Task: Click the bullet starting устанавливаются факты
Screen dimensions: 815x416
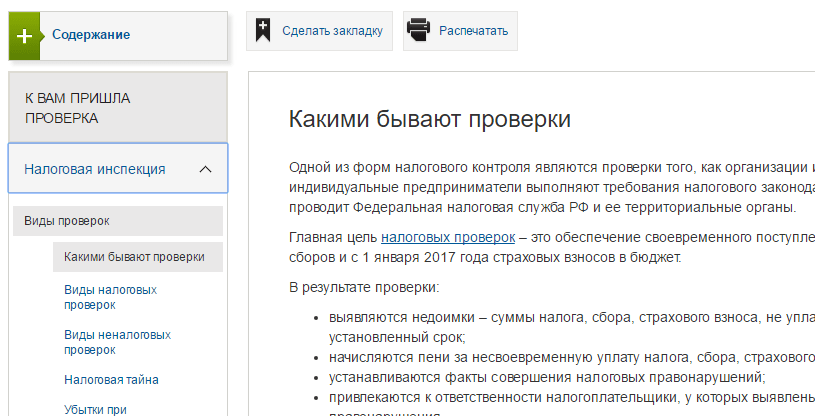Action: pos(546,377)
